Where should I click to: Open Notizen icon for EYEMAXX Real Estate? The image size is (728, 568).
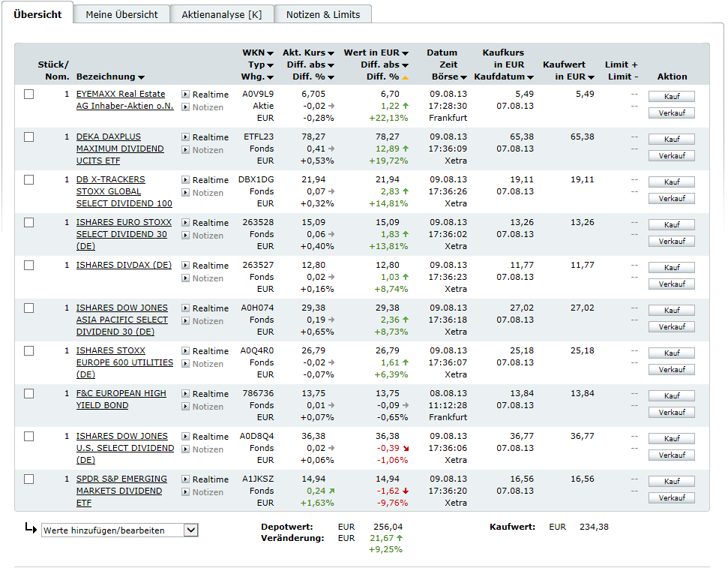click(x=185, y=107)
